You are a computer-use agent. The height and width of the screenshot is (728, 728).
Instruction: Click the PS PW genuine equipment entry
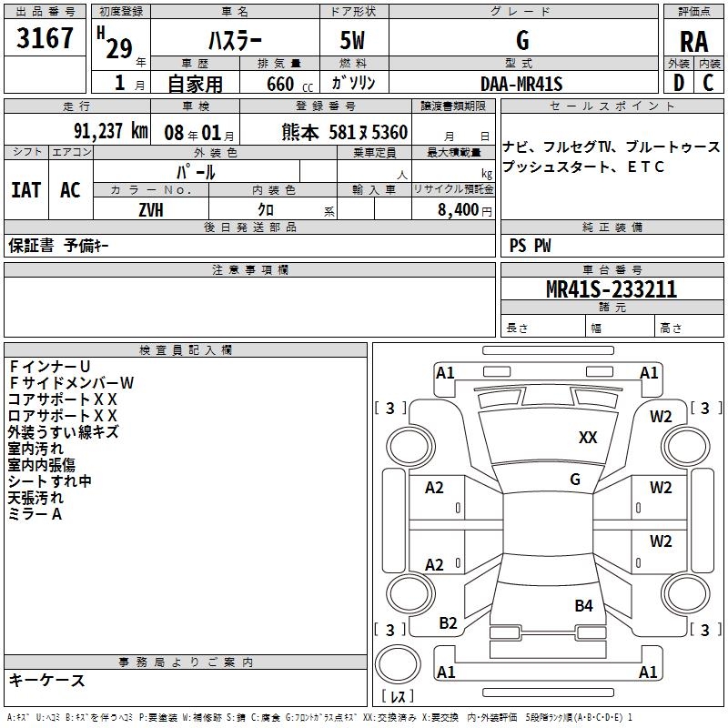531,246
